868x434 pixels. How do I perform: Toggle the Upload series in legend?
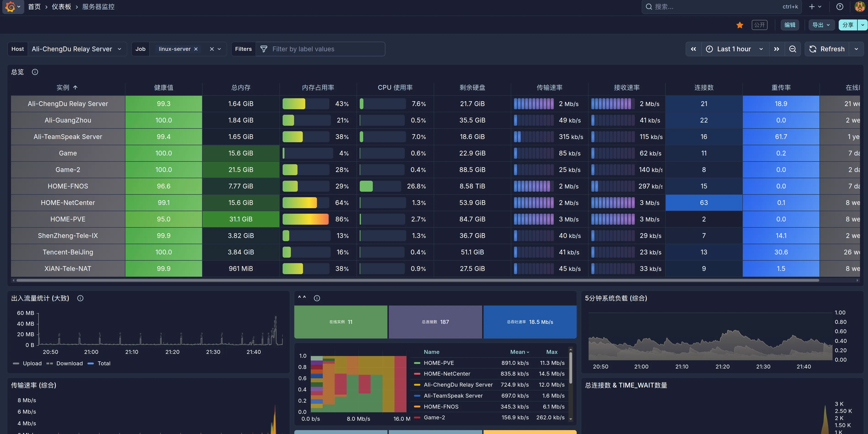tap(32, 363)
